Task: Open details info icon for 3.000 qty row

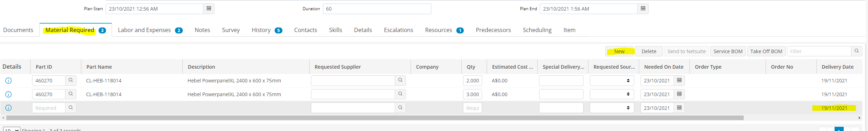Action: (x=8, y=94)
